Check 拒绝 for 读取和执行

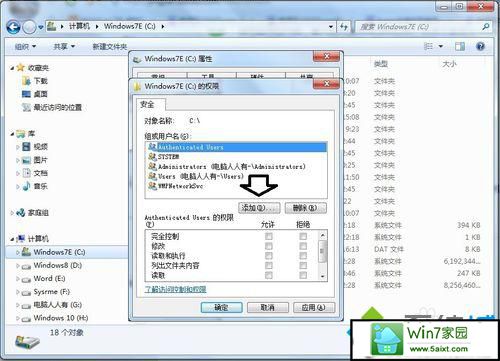pyautogui.click(x=303, y=256)
